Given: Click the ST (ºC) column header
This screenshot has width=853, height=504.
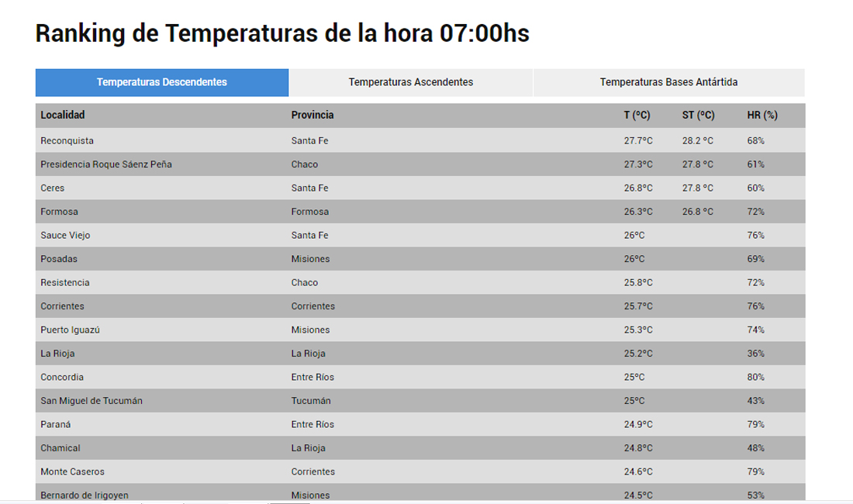Looking at the screenshot, I should click(698, 116).
